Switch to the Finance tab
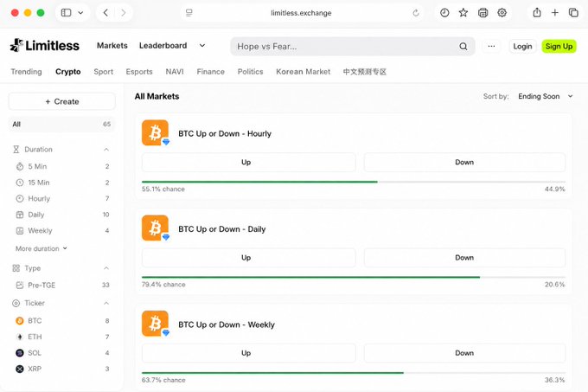Screen dimensions: 588x392 click(211, 72)
